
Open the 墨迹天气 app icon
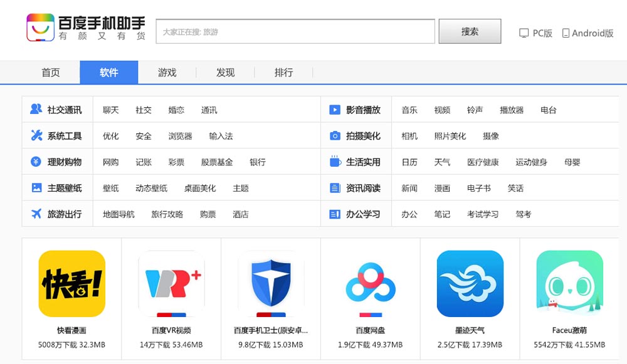coord(470,284)
